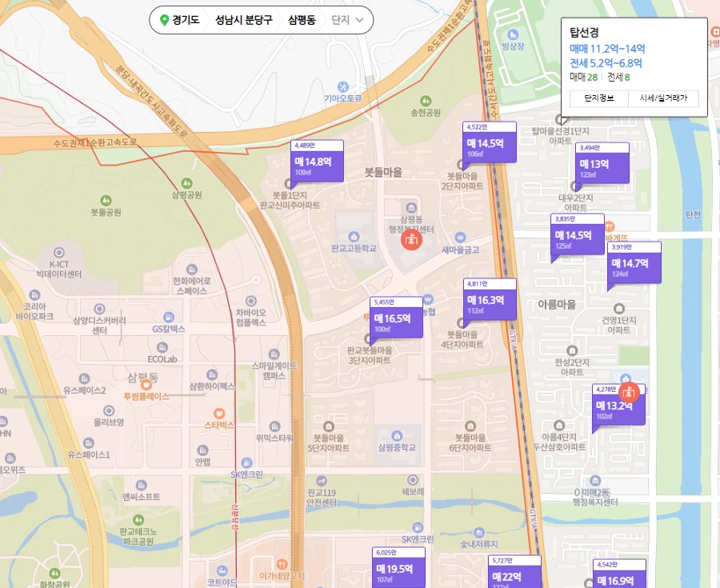The height and width of the screenshot is (588, 720).
Task: Select 삼평동 in the location breadcrumb
Action: [302, 20]
